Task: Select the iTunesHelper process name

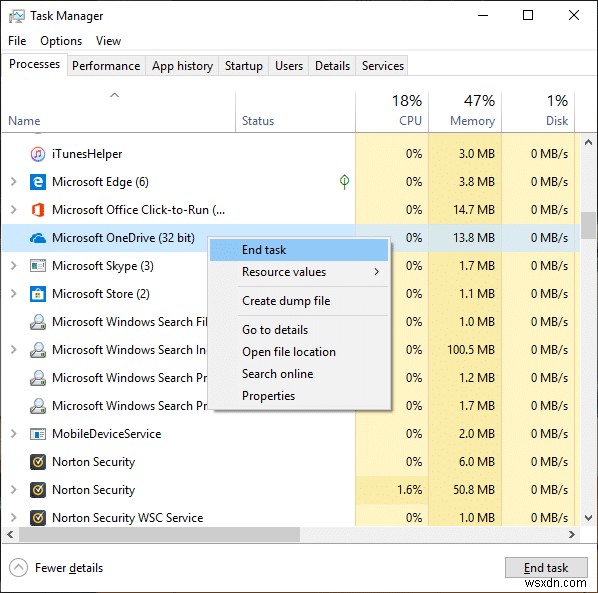Action: (87, 154)
